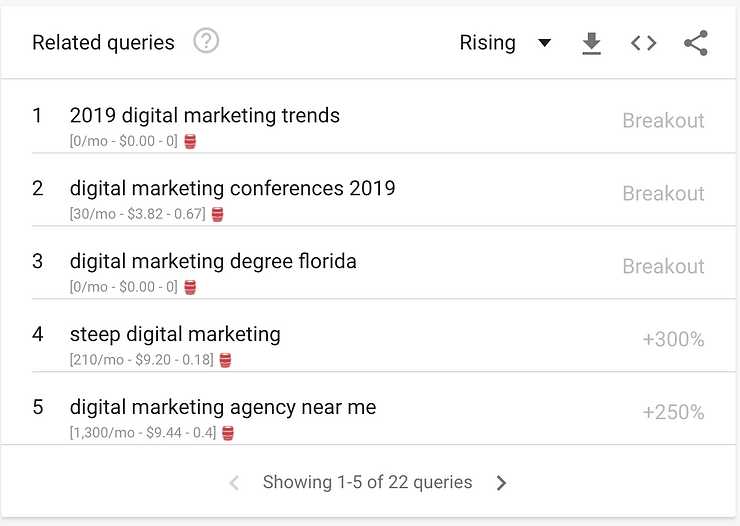The height and width of the screenshot is (526, 740).
Task: Open the embed code icon
Action: pyautogui.click(x=644, y=43)
